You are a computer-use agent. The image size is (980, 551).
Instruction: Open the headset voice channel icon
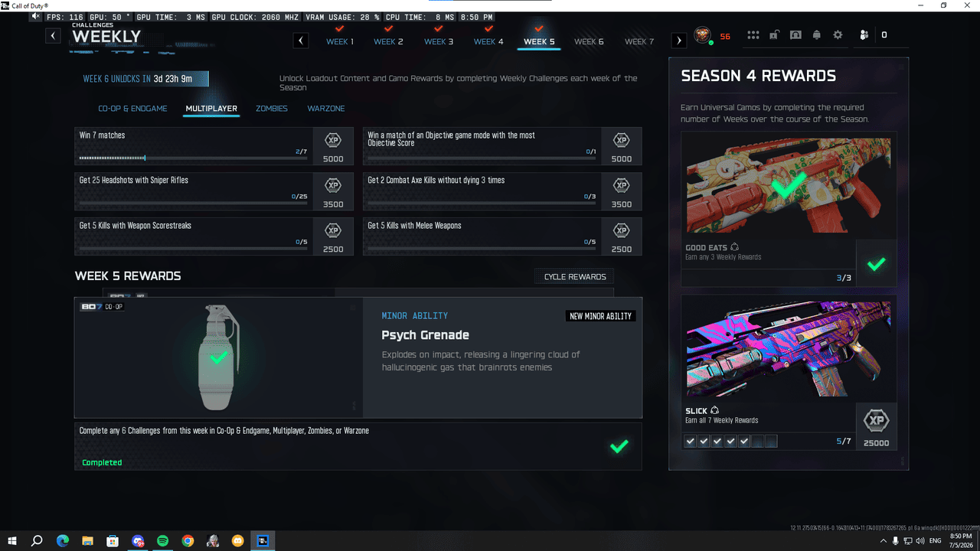(x=795, y=35)
